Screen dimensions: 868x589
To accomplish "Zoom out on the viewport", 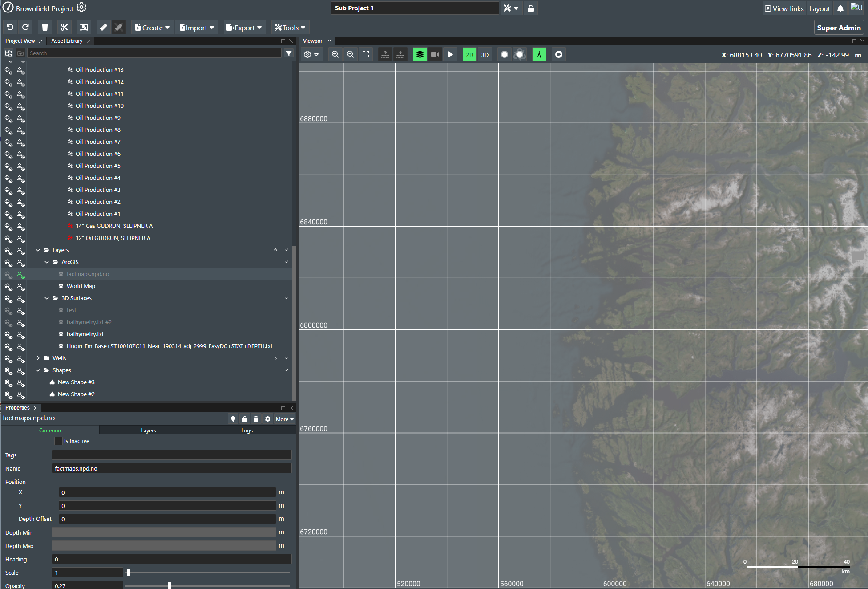I will [351, 54].
